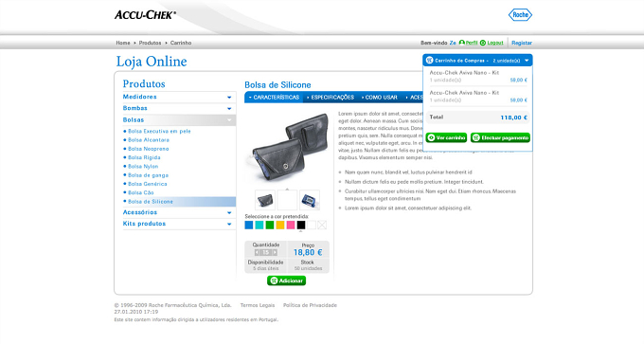
Task: Select the white color swatch
Action: pos(312,225)
